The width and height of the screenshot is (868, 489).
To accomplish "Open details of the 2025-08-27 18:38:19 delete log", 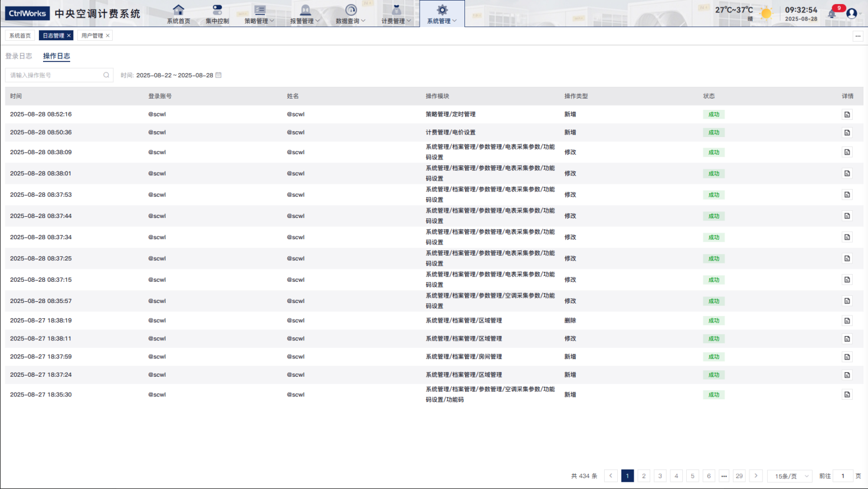I will pos(847,321).
